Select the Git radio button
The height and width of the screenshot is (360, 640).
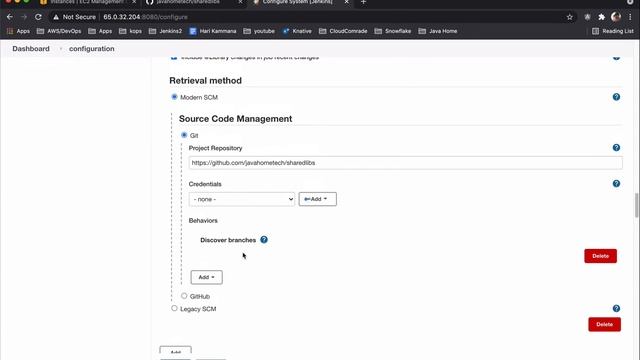pyautogui.click(x=184, y=135)
